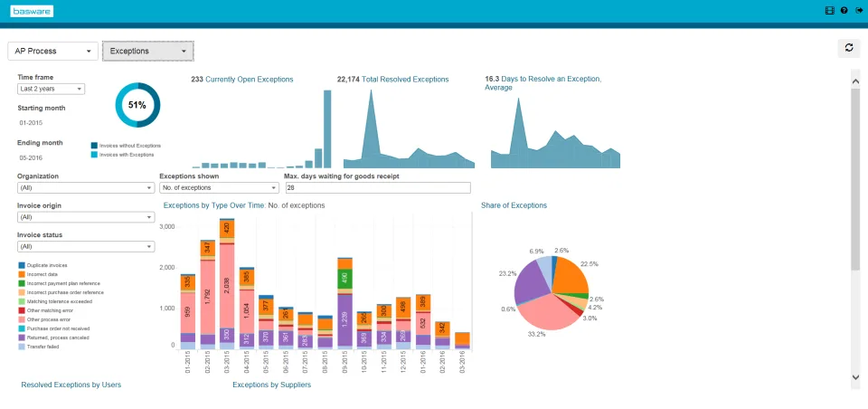Open Share of Exceptions title
868x409 pixels.
514,205
